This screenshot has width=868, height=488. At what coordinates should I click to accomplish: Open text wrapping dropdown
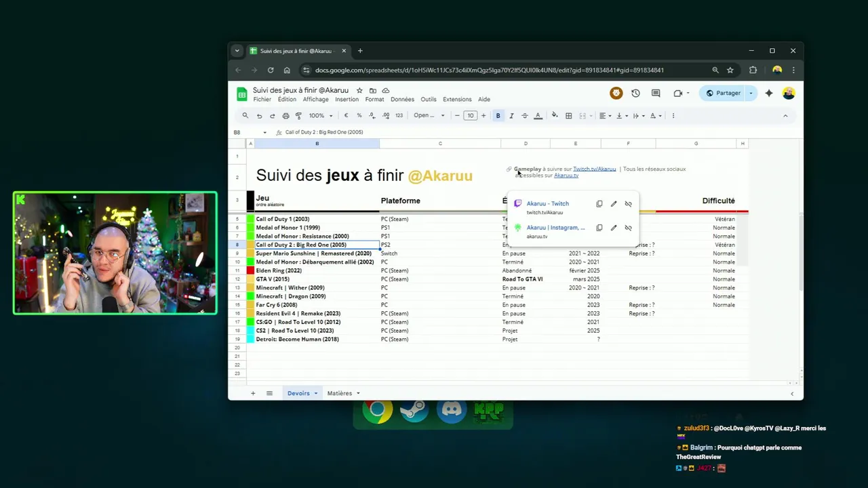click(x=638, y=116)
